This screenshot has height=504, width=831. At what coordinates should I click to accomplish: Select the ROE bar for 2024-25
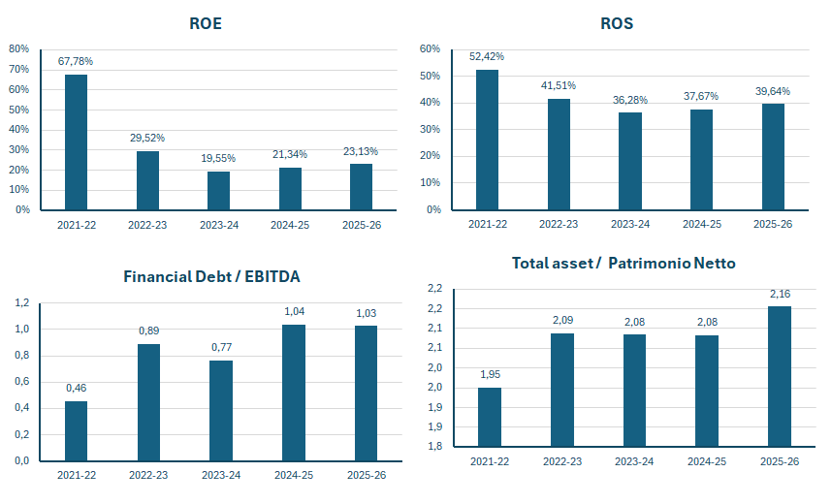(291, 189)
